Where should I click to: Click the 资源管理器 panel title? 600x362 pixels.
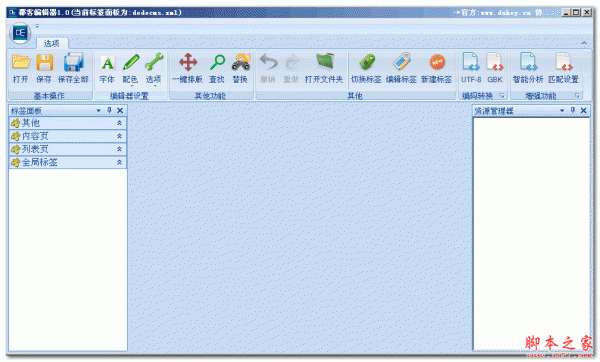pos(494,111)
